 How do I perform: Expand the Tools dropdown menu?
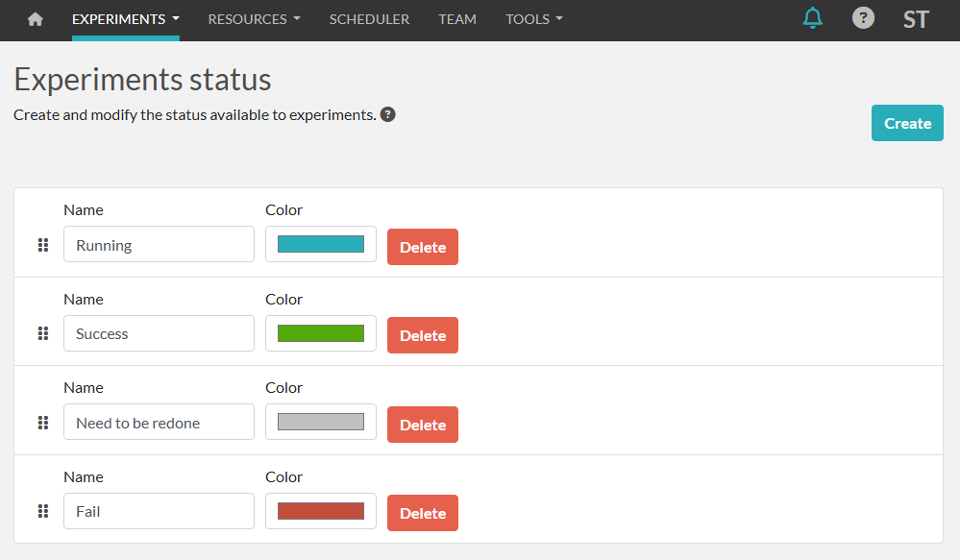click(x=533, y=19)
